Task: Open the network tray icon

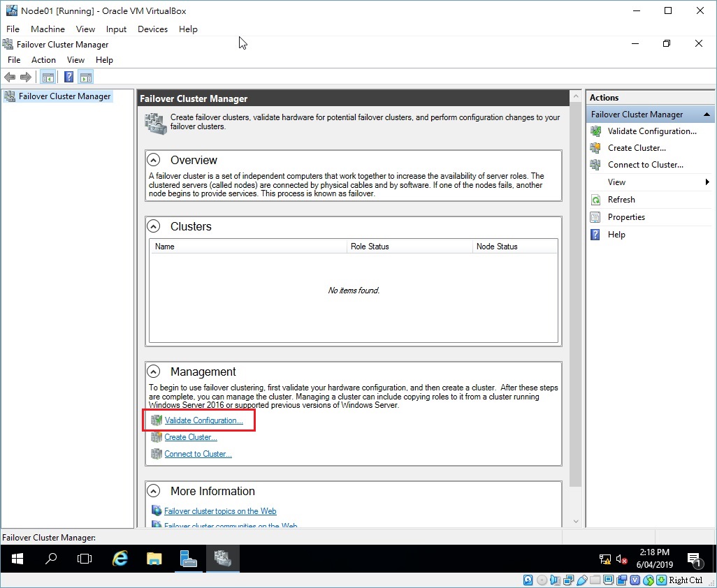Action: (605, 559)
